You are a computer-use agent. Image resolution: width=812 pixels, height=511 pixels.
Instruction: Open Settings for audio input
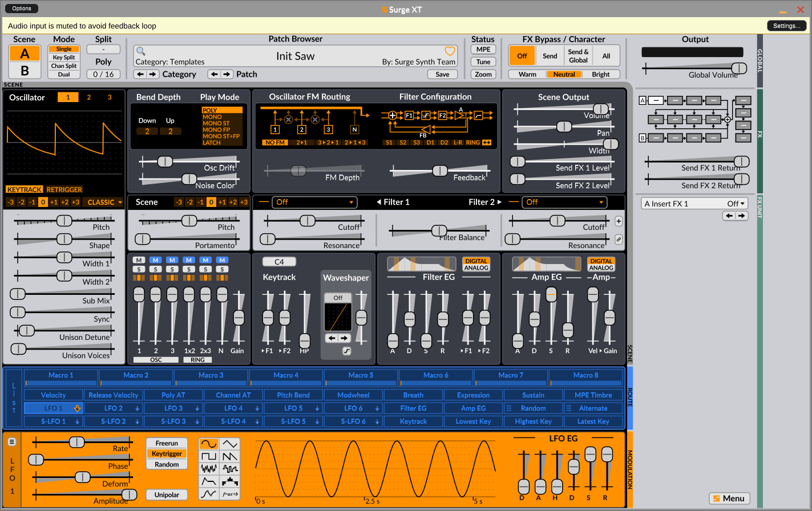[787, 26]
